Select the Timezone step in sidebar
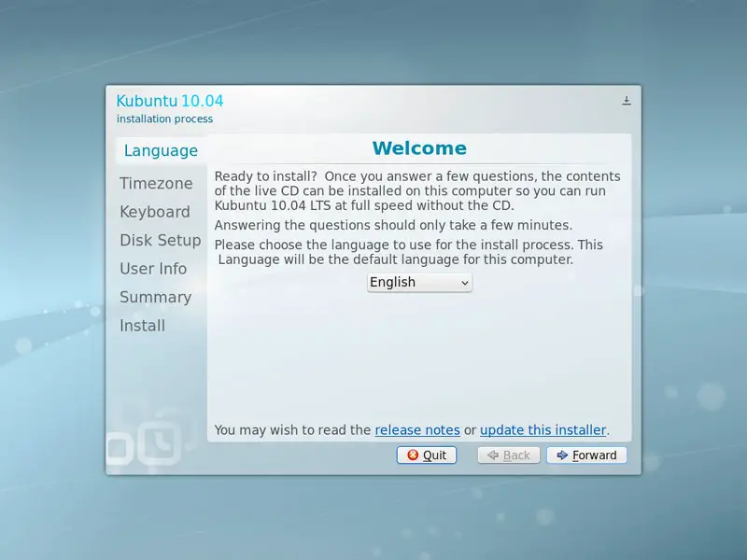Viewport: 747px width, 560px height. pos(156,183)
